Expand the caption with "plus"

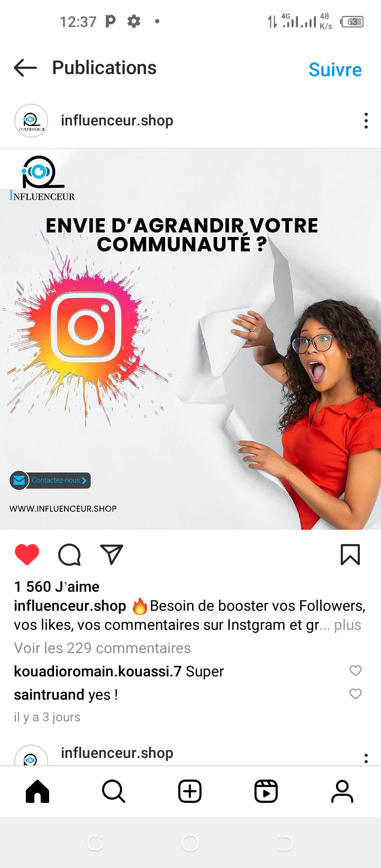pos(348,625)
